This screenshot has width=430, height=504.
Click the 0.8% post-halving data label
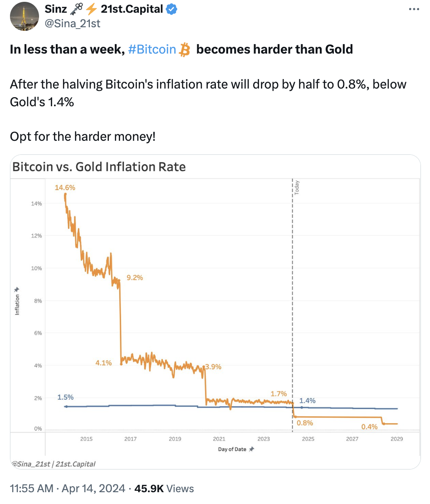point(305,423)
